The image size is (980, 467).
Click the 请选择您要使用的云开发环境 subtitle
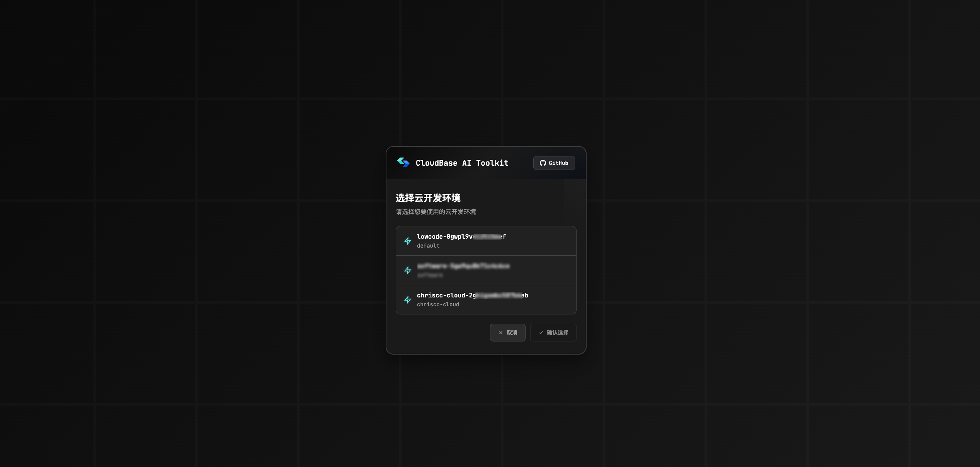pos(436,212)
